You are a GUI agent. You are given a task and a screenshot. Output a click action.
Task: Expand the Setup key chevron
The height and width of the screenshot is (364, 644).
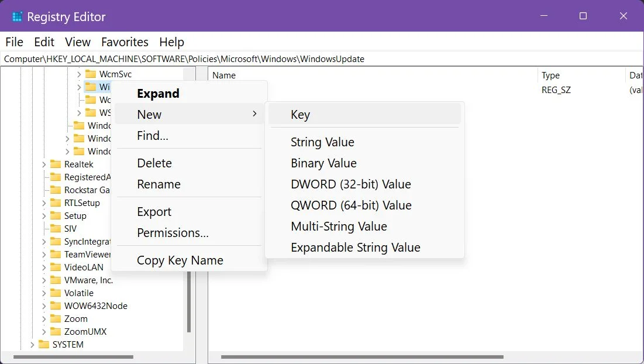point(44,216)
